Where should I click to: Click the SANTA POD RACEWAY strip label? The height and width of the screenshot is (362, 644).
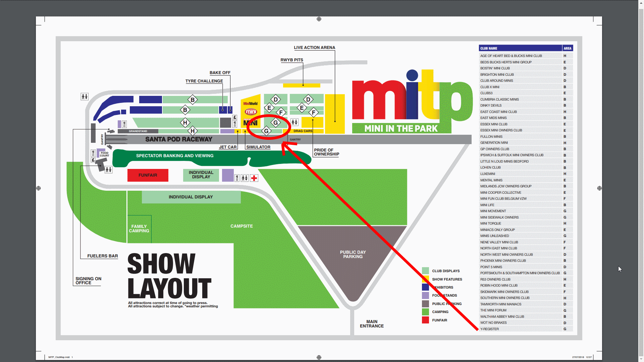click(179, 139)
